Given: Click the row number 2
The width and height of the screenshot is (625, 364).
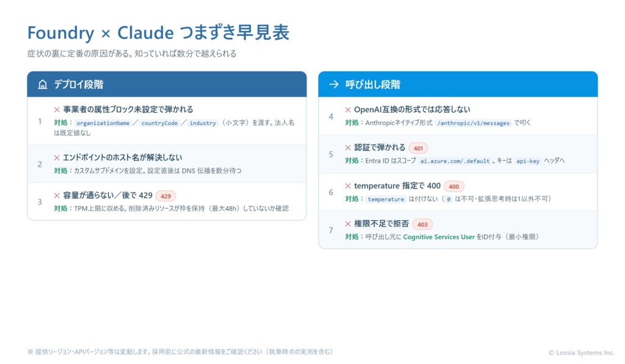Looking at the screenshot, I should pyautogui.click(x=40, y=164).
